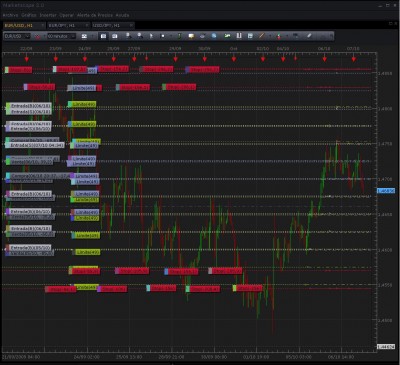This screenshot has width=400, height=365.
Task: Click the first red arrow marker atop chart
Action: (27, 59)
